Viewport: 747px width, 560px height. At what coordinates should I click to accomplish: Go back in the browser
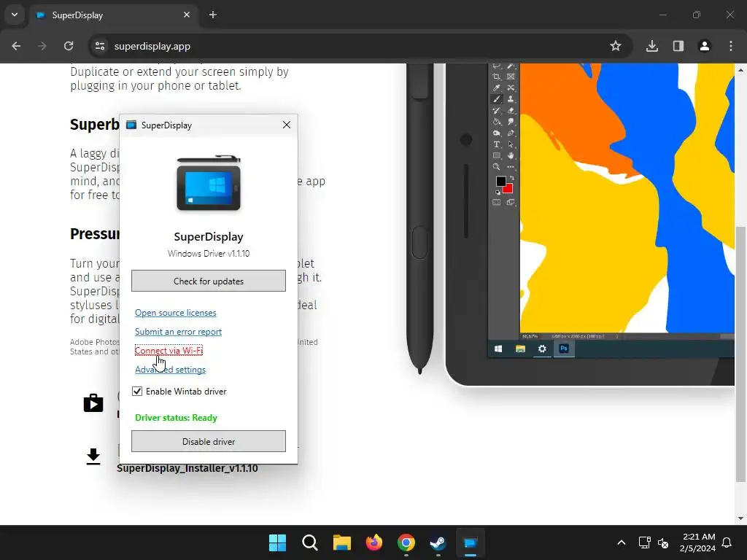tap(16, 46)
